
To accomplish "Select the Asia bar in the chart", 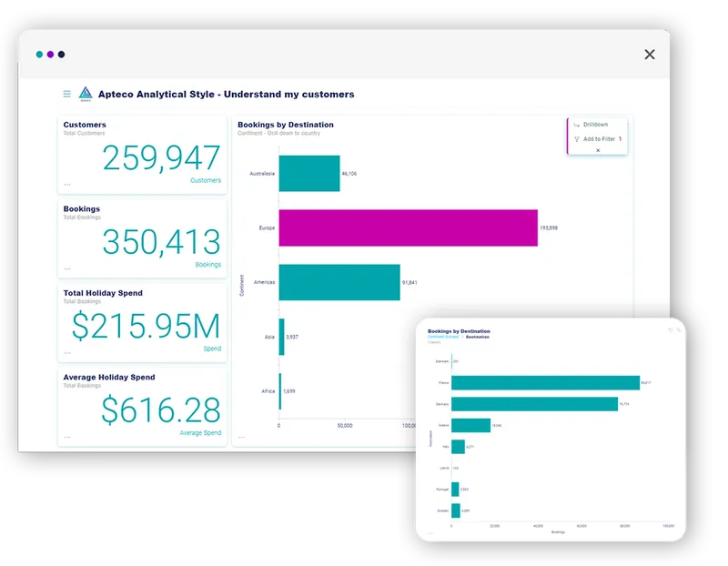I will (281, 337).
